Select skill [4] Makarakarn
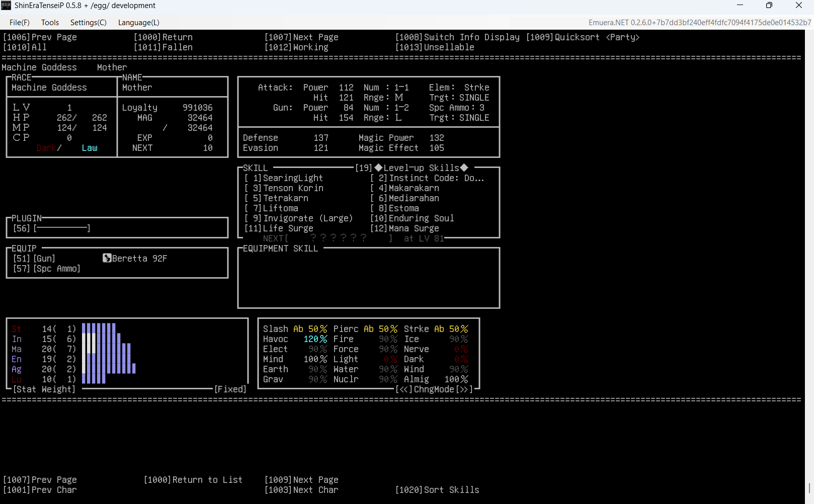 point(404,188)
